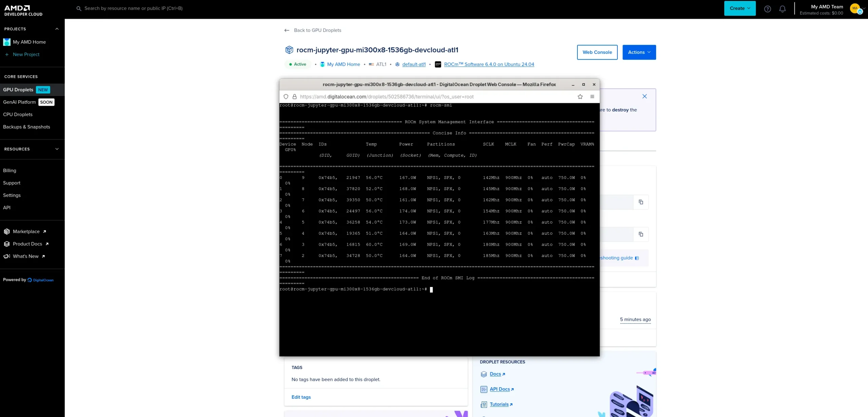The width and height of the screenshot is (868, 417).
Task: Click the plus icon for New Project
Action: pos(7,55)
